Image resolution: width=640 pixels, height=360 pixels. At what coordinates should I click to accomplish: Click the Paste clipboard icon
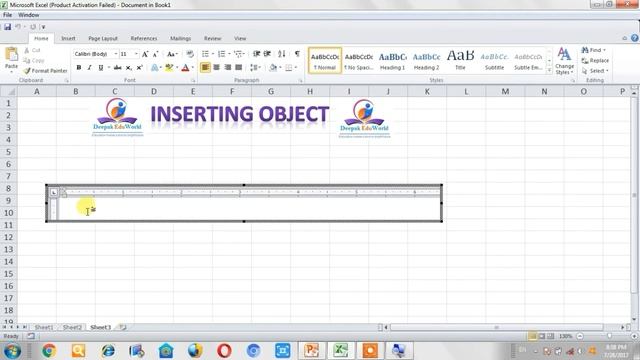[x=11, y=54]
